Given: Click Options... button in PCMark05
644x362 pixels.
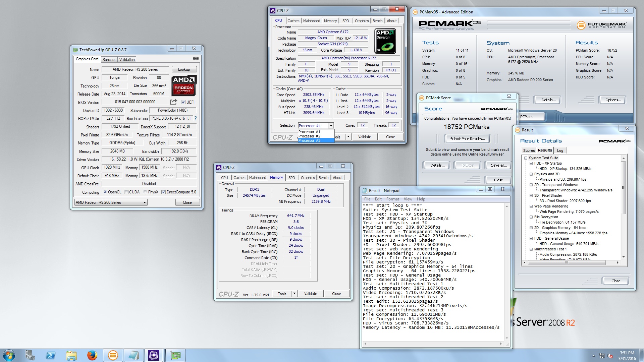Looking at the screenshot, I should pyautogui.click(x=613, y=100).
